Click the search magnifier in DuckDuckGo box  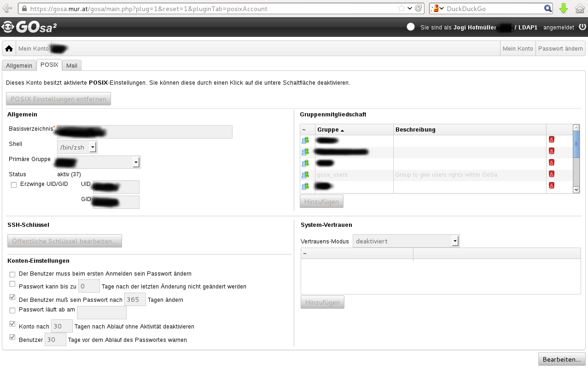[x=547, y=8]
